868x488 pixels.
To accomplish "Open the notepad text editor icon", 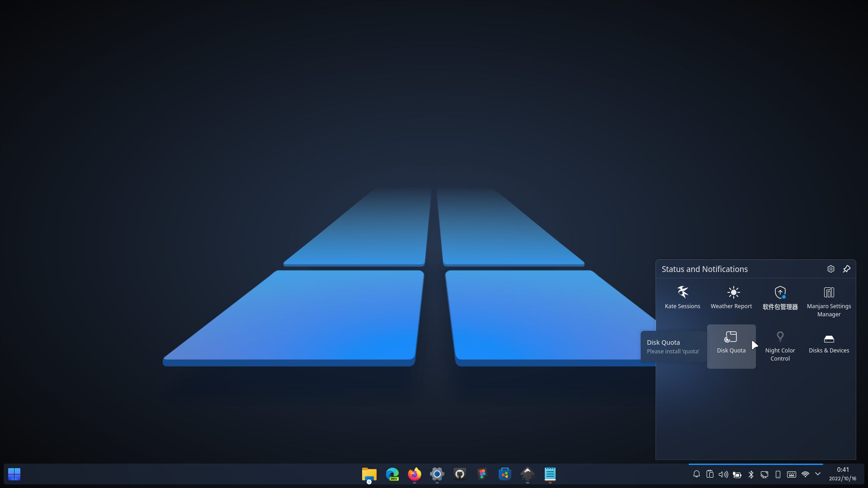I will [550, 474].
